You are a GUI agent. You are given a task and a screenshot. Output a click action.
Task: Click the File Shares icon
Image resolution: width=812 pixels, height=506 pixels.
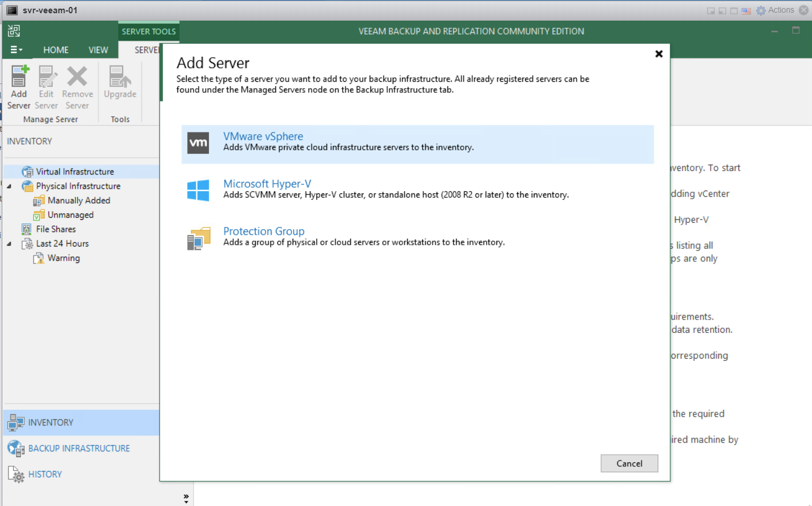(26, 229)
